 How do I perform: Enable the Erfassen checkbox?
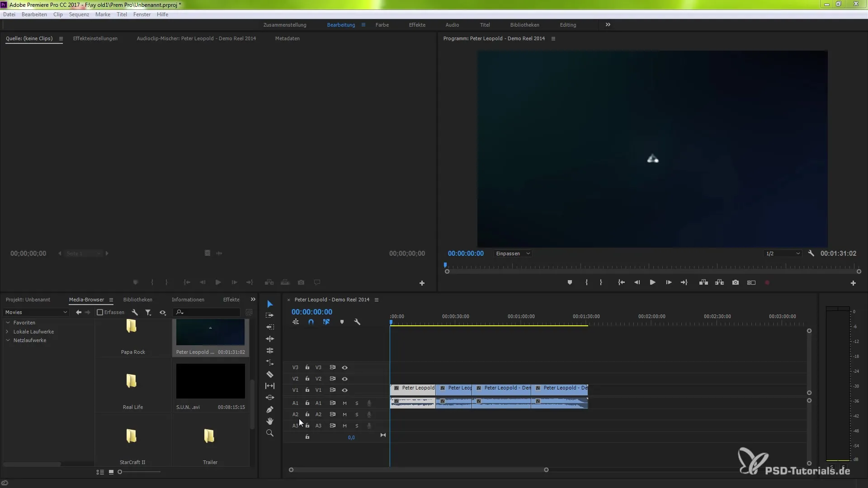pos(100,312)
